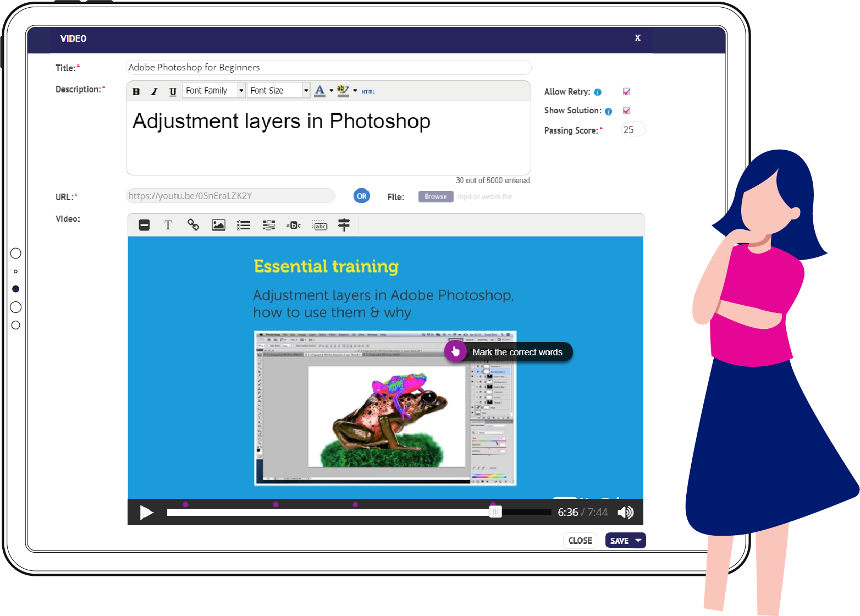Click the Essential training heading
Screen dimensions: 860x616
coord(326,266)
